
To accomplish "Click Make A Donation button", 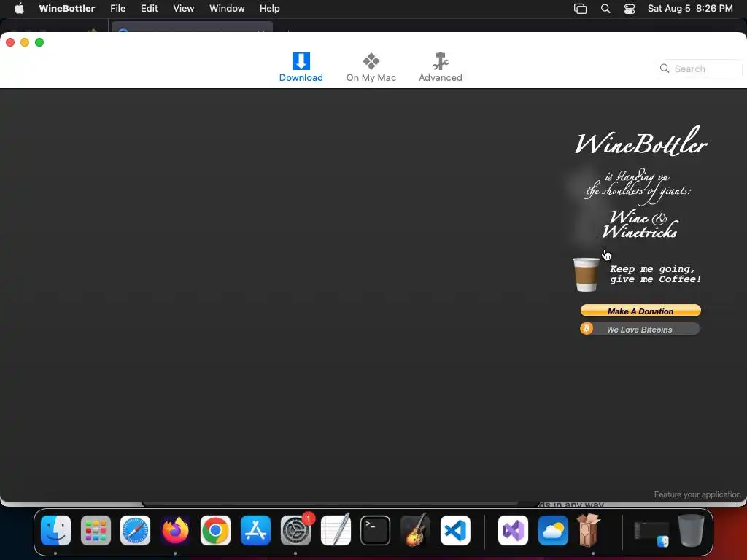I will tap(640, 311).
